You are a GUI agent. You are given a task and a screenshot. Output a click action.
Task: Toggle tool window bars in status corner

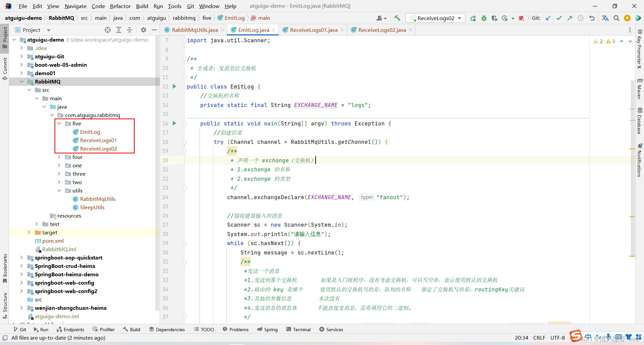(x=5, y=338)
